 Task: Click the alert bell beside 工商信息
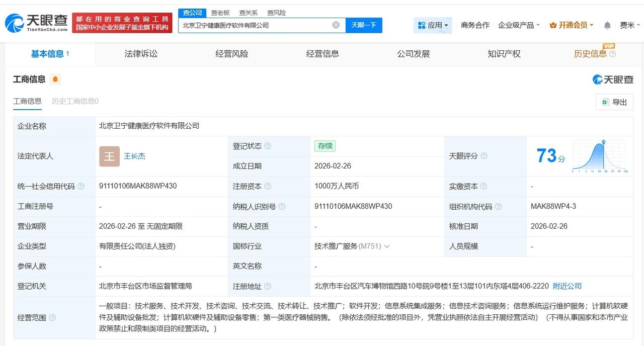click(x=55, y=79)
